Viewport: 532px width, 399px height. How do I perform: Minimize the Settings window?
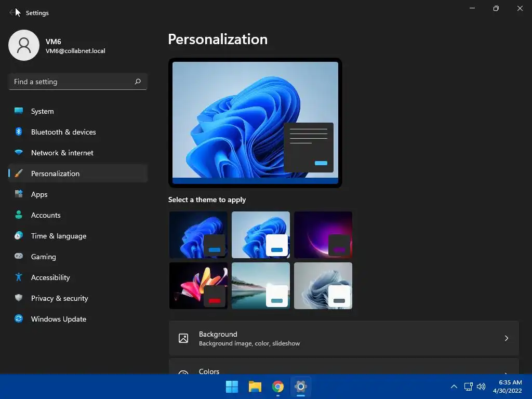(x=472, y=8)
